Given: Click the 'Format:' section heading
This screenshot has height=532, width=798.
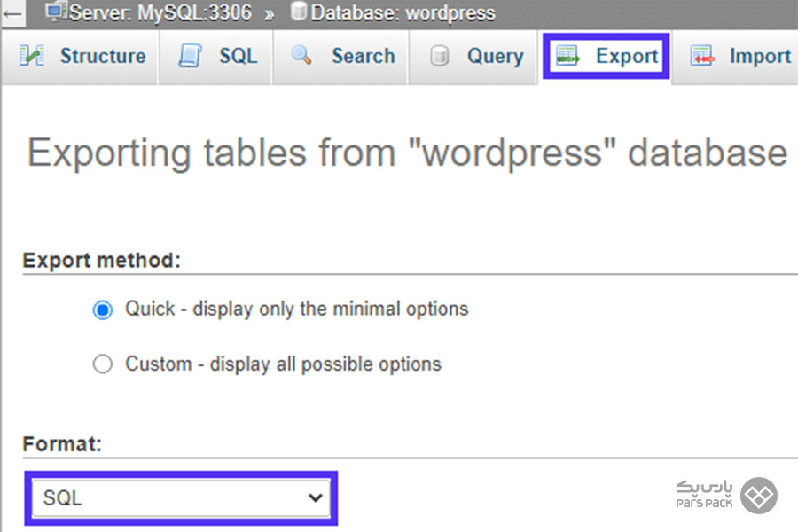Looking at the screenshot, I should [x=62, y=444].
